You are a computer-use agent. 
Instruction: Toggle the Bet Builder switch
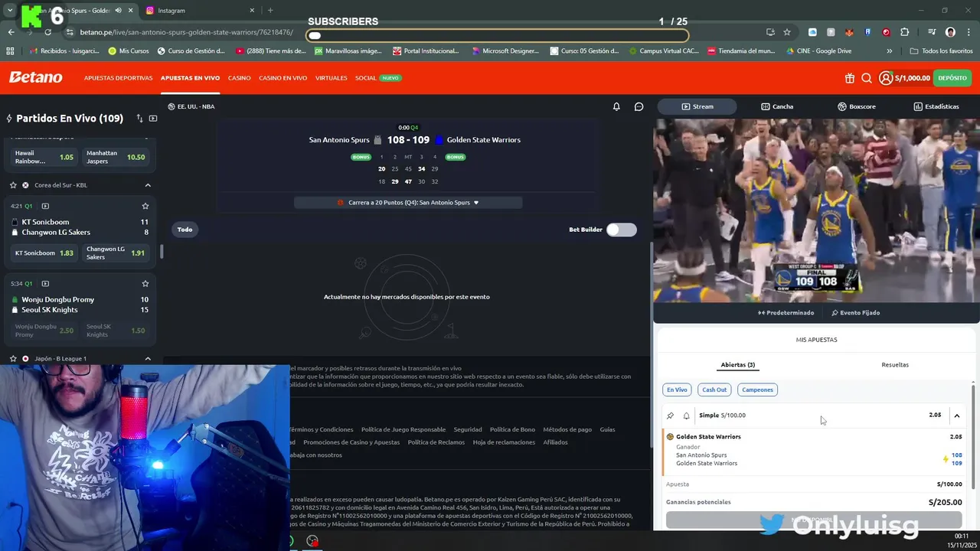click(x=621, y=230)
